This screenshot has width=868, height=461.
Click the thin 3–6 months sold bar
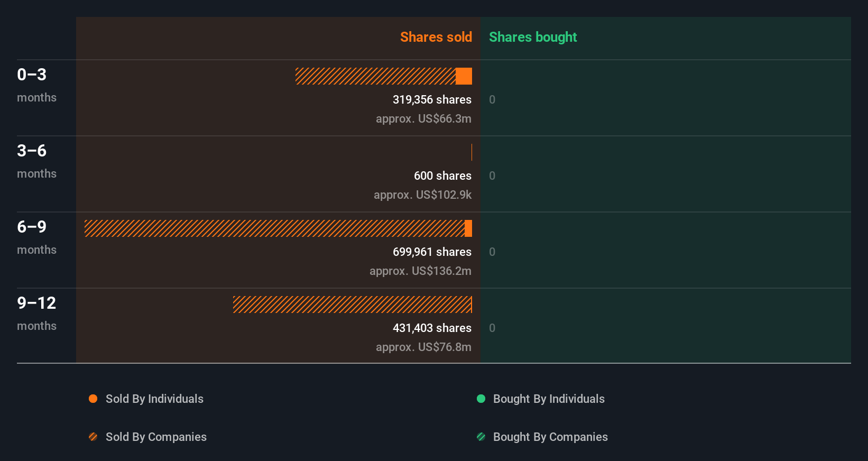[x=472, y=152]
